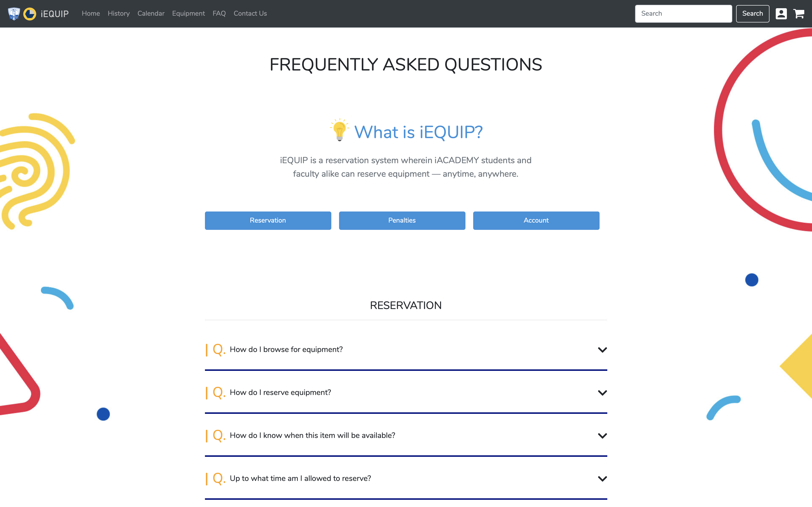Viewport: 812px width, 507px height.
Task: Click the lightbulb icon beside What is iEQUIP
Action: [x=340, y=130]
